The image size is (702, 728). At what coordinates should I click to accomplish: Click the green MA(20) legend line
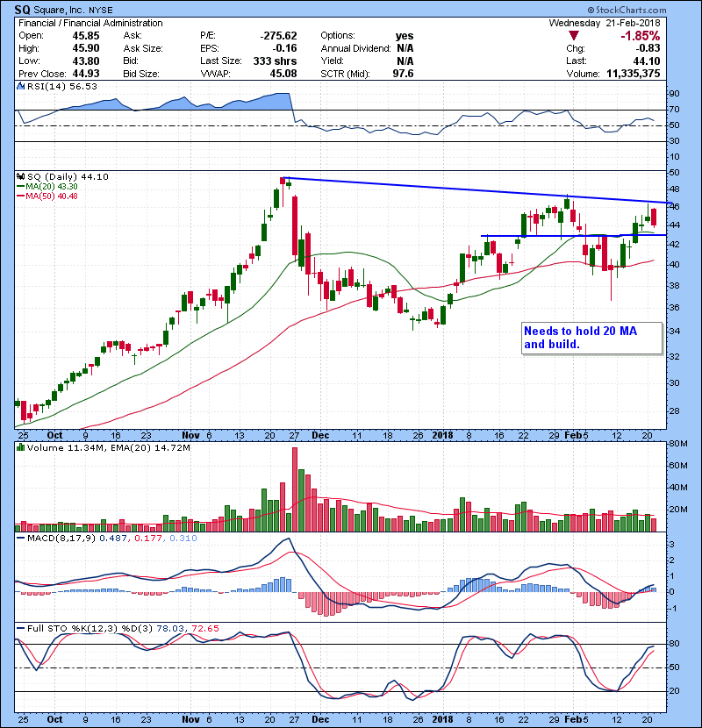21,188
